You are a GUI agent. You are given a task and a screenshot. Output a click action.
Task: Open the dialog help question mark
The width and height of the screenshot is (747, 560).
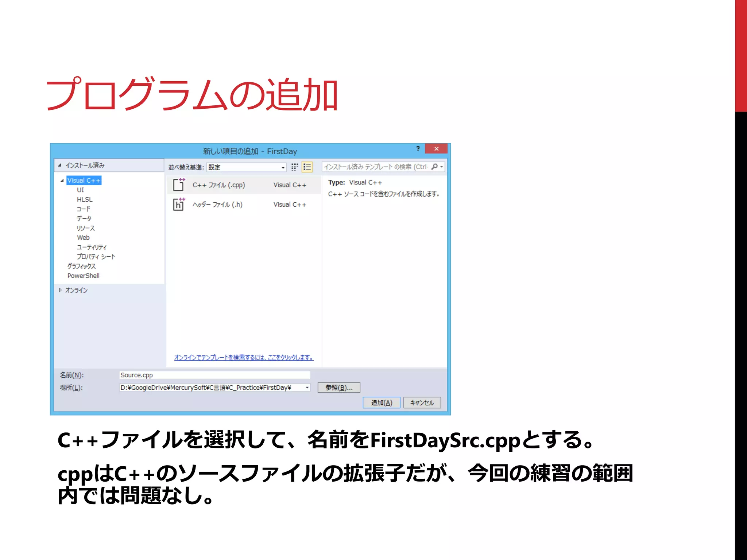[418, 148]
